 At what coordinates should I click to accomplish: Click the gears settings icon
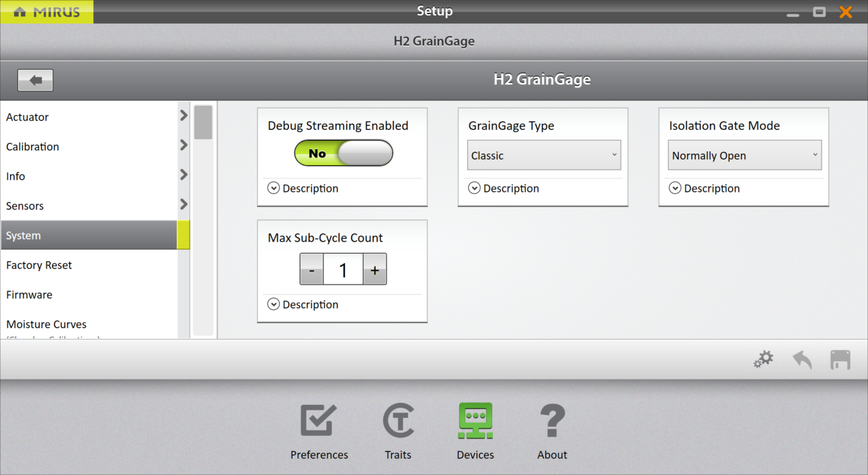[763, 360]
